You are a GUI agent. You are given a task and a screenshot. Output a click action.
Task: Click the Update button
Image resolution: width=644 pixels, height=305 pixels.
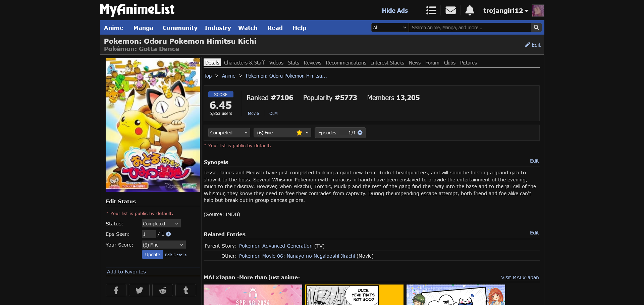tap(153, 255)
